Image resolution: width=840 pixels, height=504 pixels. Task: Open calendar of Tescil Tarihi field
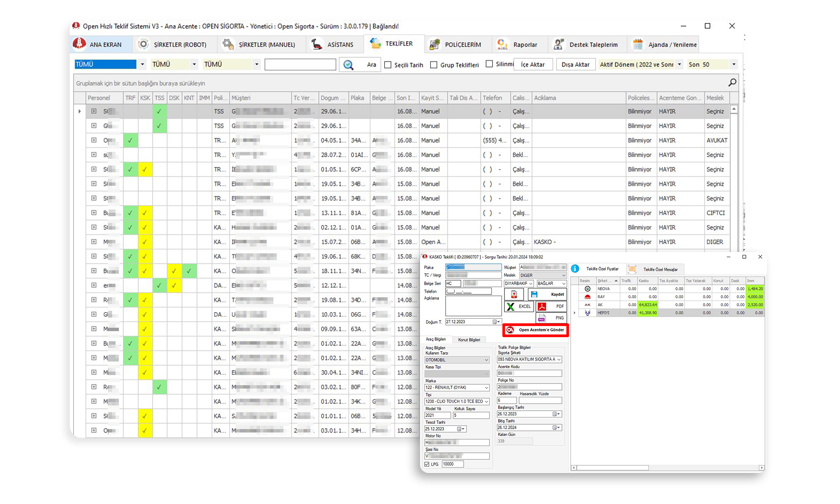pos(461,429)
